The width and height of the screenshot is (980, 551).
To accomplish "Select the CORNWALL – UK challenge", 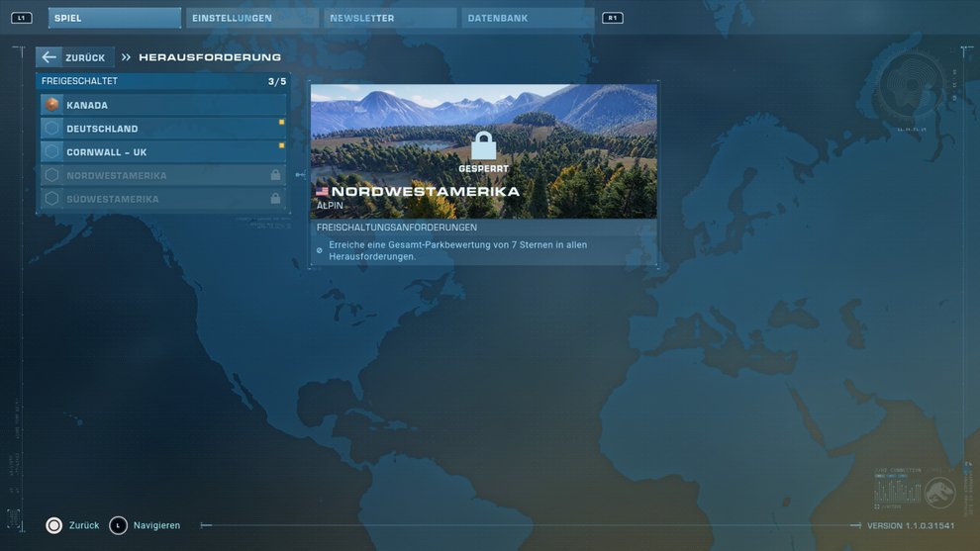I will (x=163, y=151).
